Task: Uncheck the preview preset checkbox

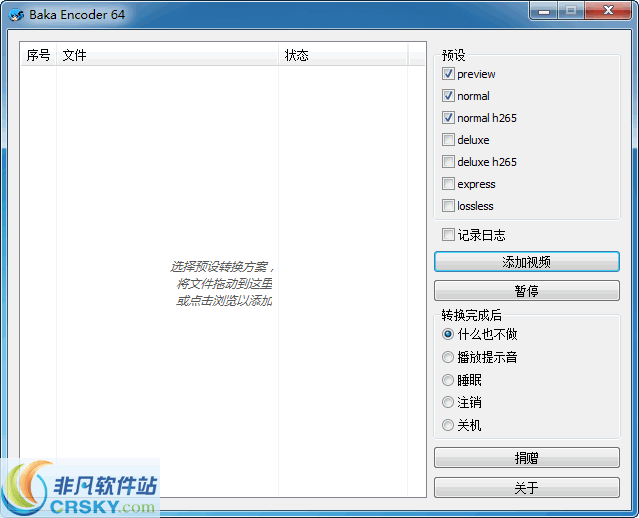Action: (x=448, y=74)
